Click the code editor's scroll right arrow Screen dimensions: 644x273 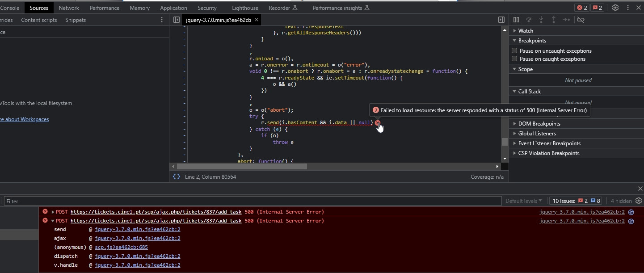tap(497, 166)
